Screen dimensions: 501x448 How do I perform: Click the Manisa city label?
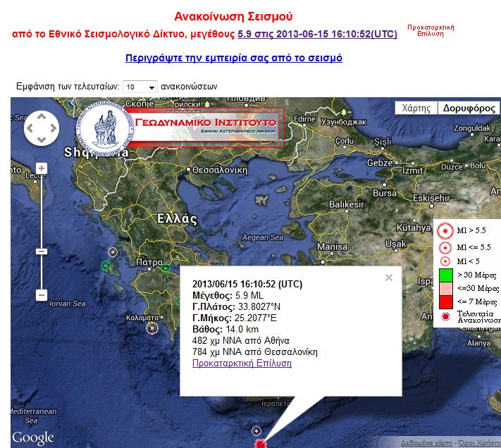coord(332,247)
